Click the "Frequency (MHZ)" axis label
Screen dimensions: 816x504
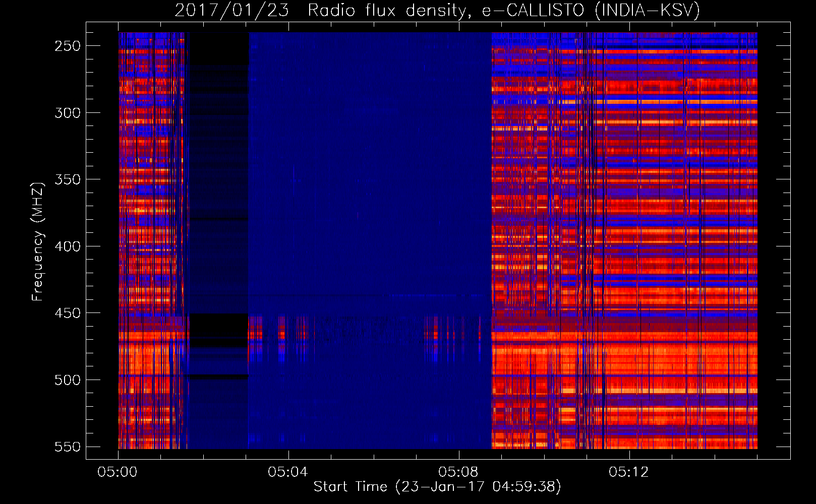pyautogui.click(x=38, y=241)
